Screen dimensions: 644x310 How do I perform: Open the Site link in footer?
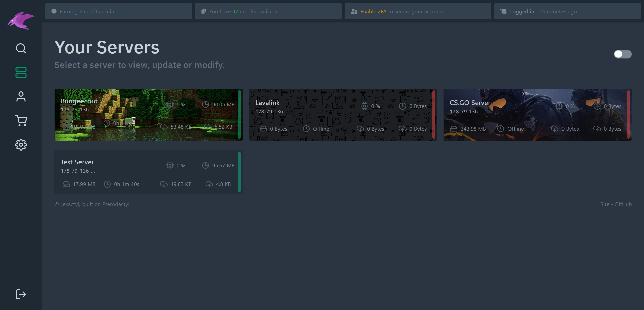coord(604,204)
